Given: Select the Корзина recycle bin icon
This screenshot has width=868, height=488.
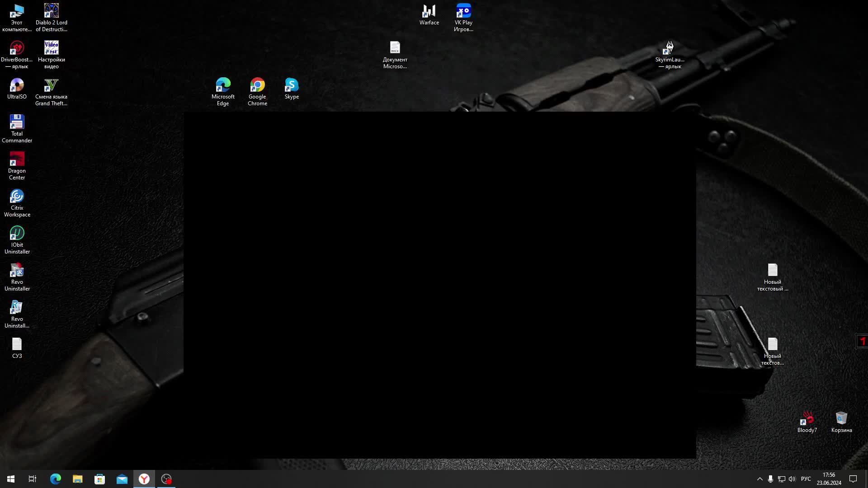Looking at the screenshot, I should (841, 422).
